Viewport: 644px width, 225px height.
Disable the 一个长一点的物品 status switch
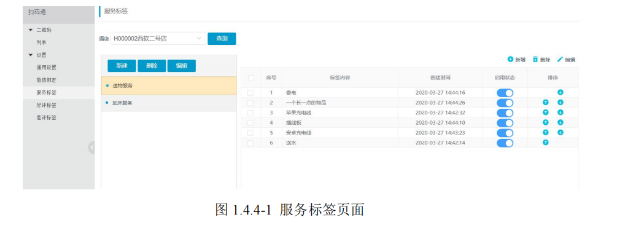pyautogui.click(x=505, y=103)
